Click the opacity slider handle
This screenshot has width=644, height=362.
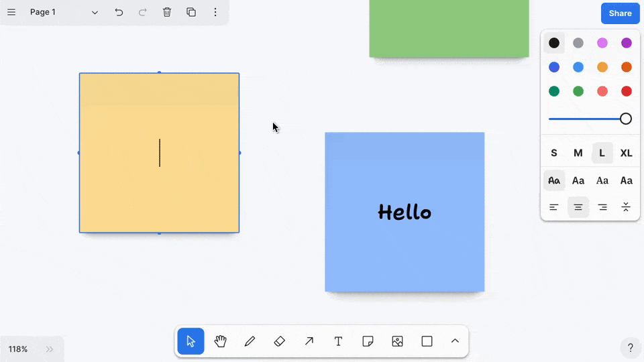[x=625, y=119]
